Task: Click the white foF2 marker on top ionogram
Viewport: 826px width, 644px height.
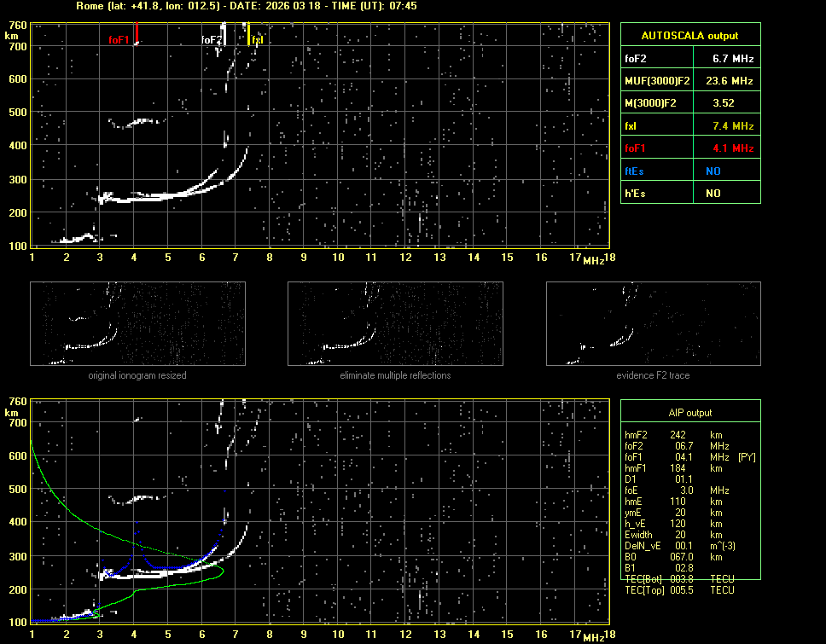Action: [223, 36]
